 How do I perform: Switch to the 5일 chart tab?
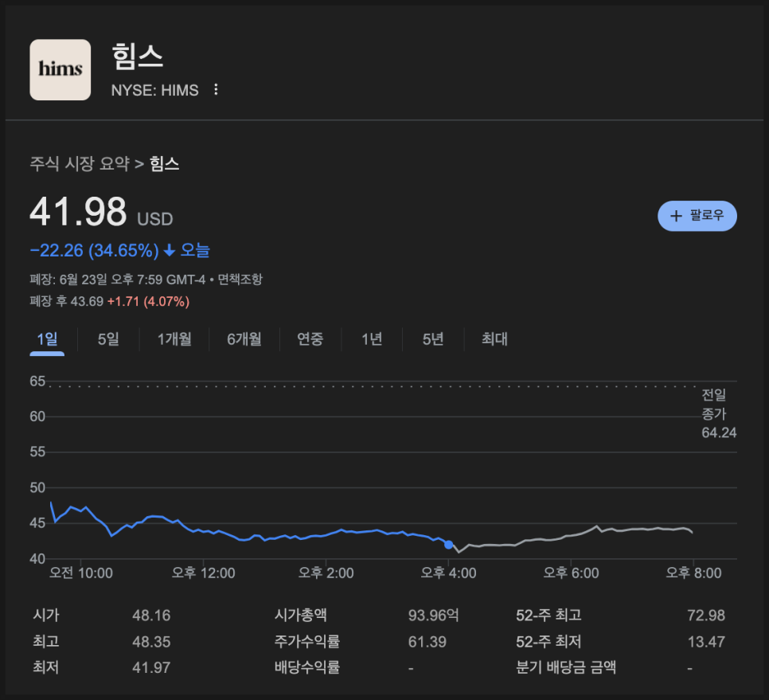[x=108, y=339]
